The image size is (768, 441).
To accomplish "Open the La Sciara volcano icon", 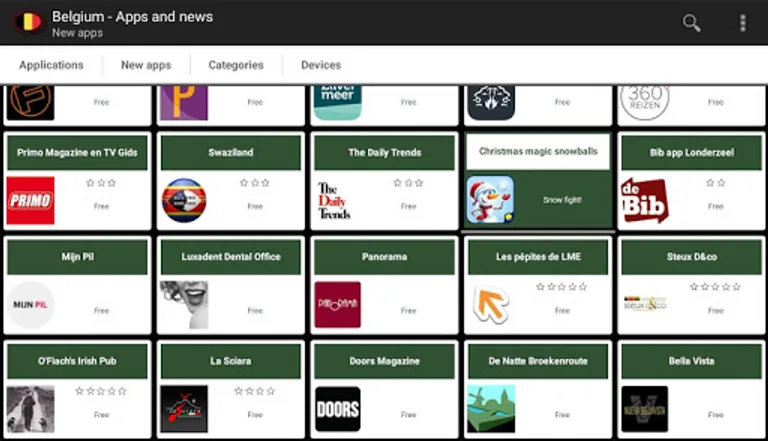I will (x=184, y=409).
